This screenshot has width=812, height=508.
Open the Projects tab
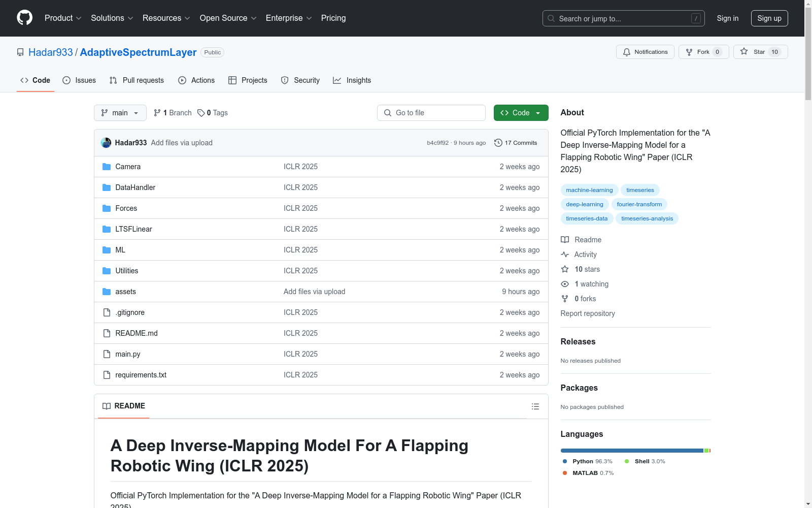(x=248, y=80)
